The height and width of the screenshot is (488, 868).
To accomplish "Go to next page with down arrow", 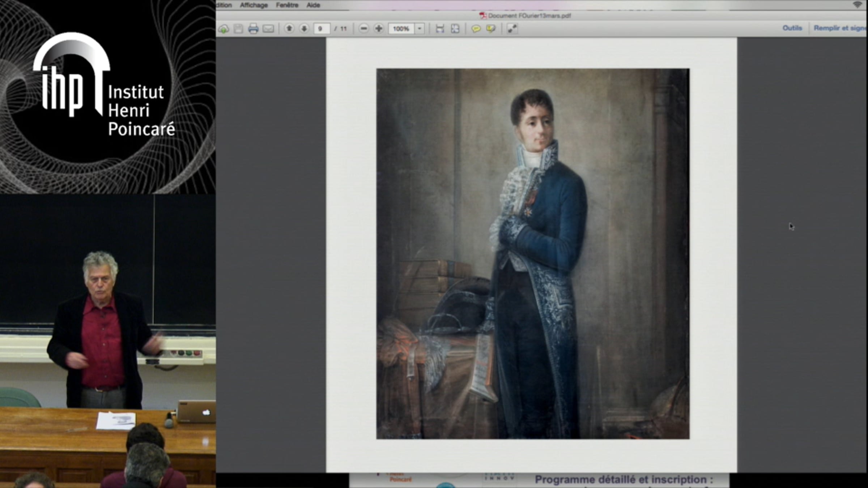I will 304,28.
